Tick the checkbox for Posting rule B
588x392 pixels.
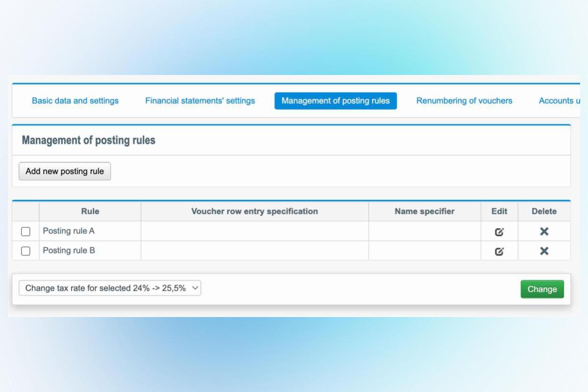[25, 251]
